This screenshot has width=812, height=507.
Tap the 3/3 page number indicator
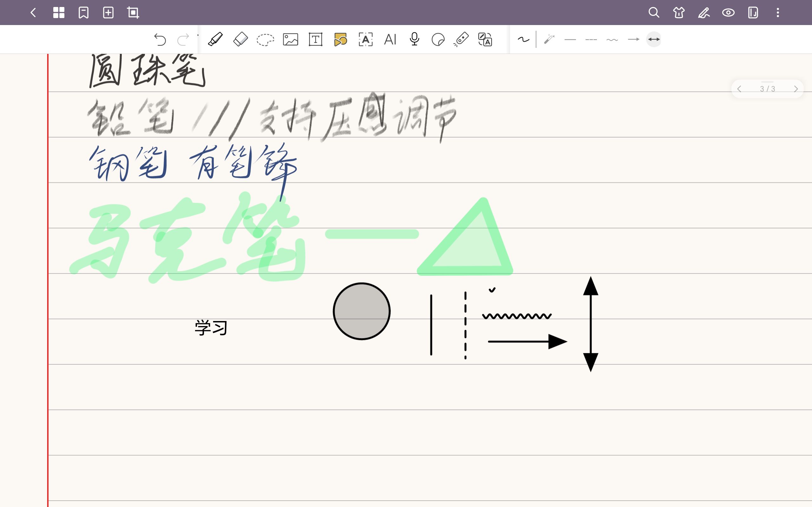click(767, 88)
